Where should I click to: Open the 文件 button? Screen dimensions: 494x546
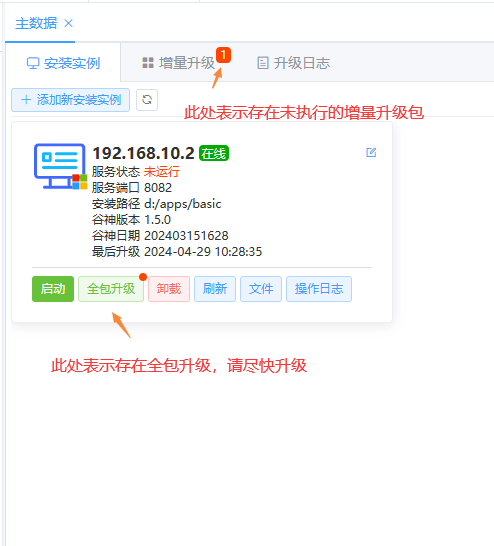261,289
